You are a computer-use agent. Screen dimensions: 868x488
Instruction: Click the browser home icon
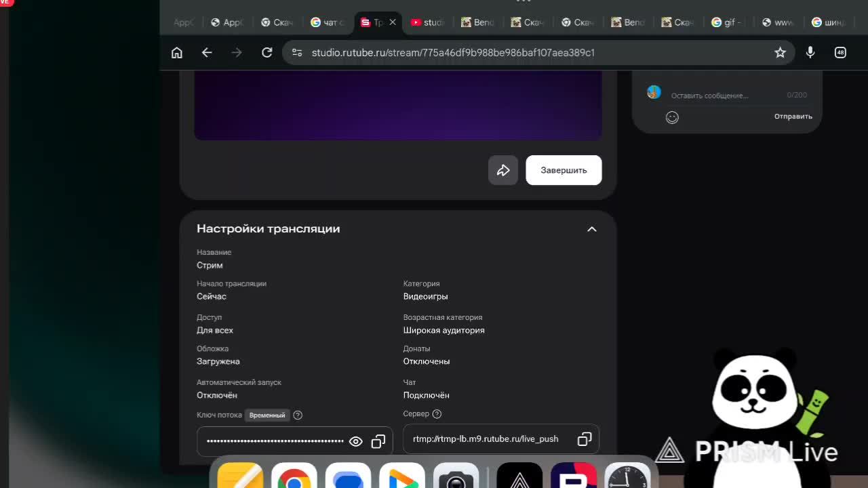[177, 52]
